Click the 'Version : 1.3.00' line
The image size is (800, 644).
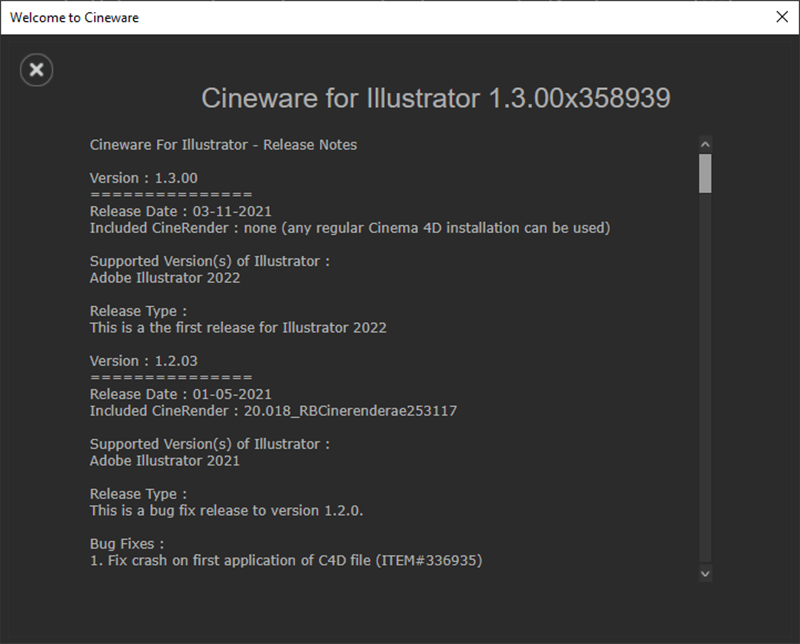pyautogui.click(x=144, y=178)
